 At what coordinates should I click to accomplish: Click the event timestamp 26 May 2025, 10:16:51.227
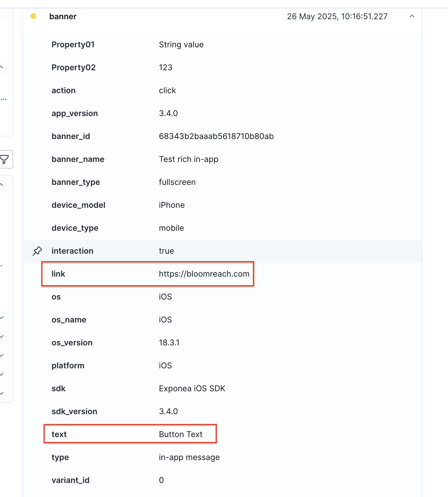point(337,16)
